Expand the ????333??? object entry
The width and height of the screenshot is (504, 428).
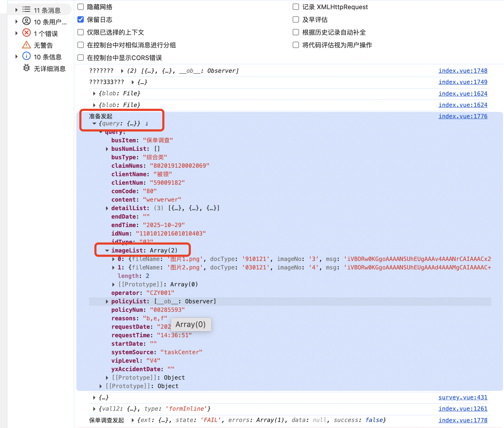133,82
